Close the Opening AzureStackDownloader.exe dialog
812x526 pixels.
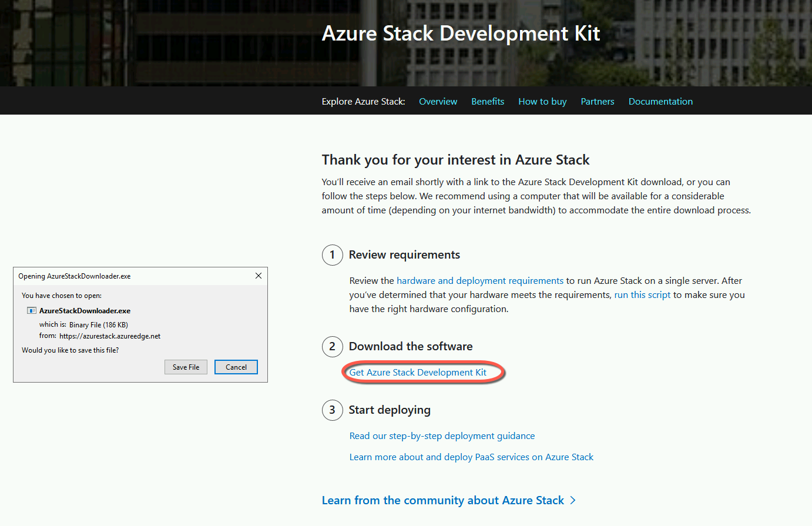[258, 275]
